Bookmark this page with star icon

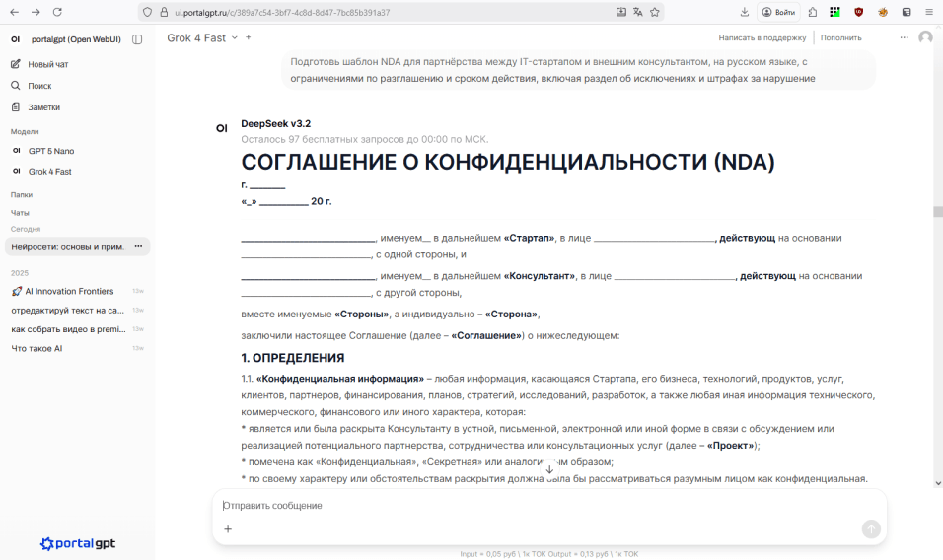coord(655,12)
